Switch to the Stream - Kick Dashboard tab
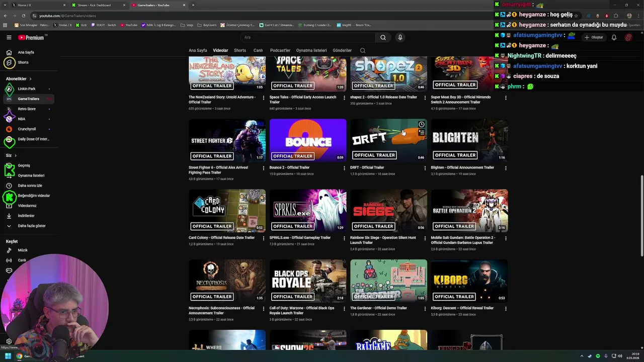 pos(98,5)
